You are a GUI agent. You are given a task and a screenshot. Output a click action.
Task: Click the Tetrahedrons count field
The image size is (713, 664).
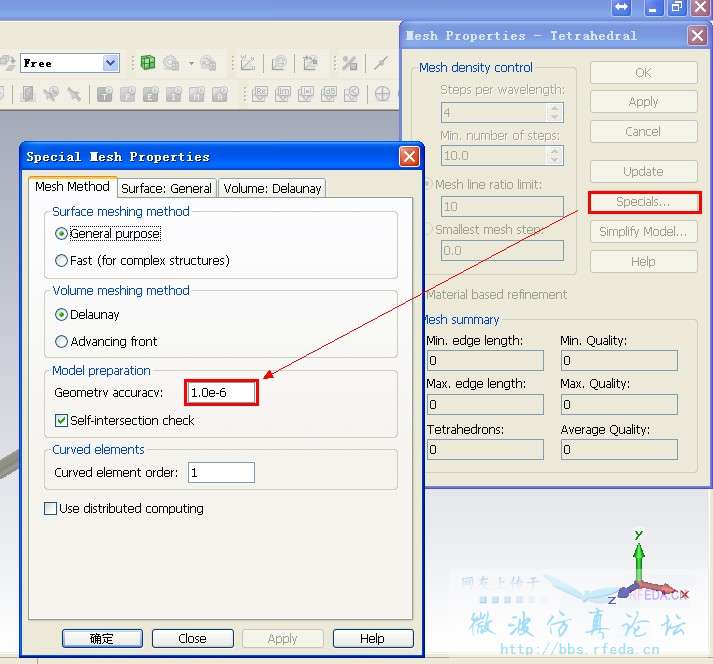point(485,450)
